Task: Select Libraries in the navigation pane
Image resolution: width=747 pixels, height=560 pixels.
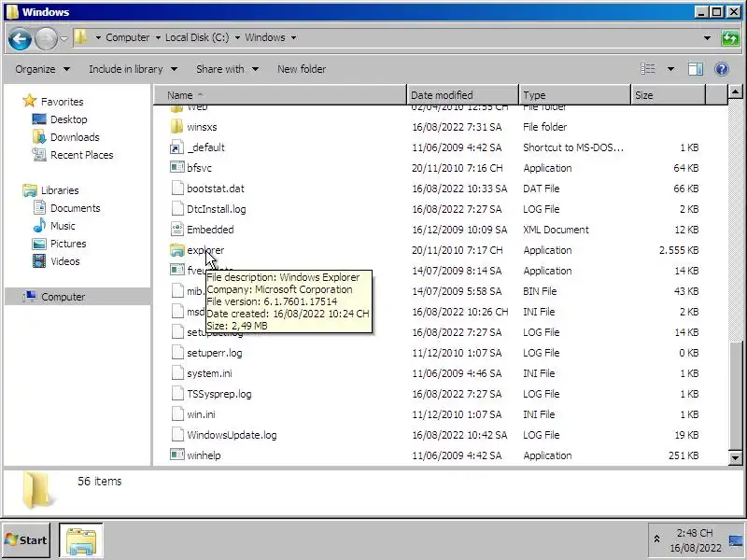Action: (x=60, y=190)
